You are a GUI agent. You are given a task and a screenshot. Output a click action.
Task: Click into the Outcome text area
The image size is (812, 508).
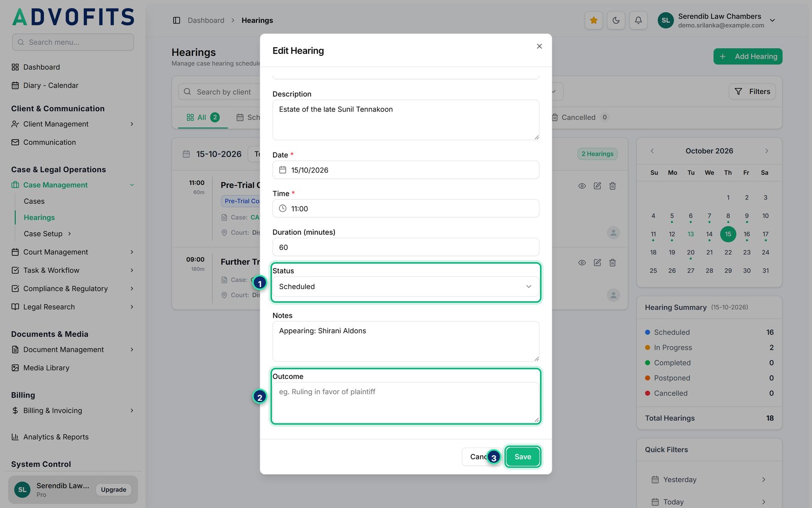point(405,402)
